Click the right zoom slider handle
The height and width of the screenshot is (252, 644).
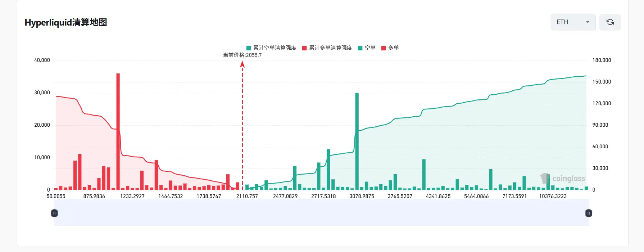tap(589, 213)
